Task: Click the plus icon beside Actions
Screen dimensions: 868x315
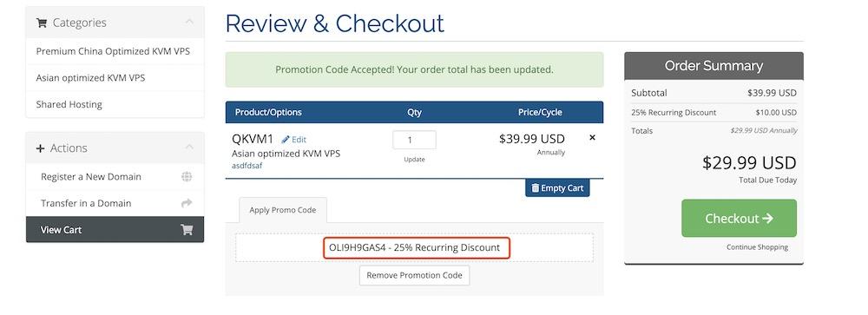Action: (x=41, y=148)
